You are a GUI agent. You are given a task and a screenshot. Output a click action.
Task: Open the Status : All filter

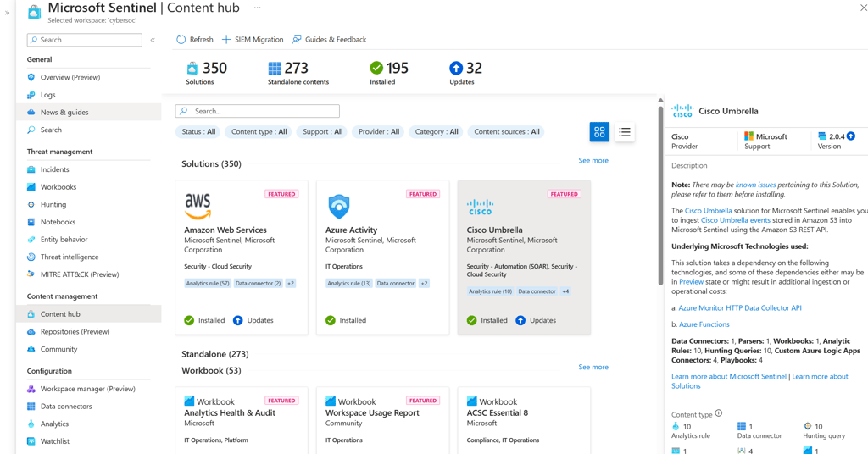[198, 131]
